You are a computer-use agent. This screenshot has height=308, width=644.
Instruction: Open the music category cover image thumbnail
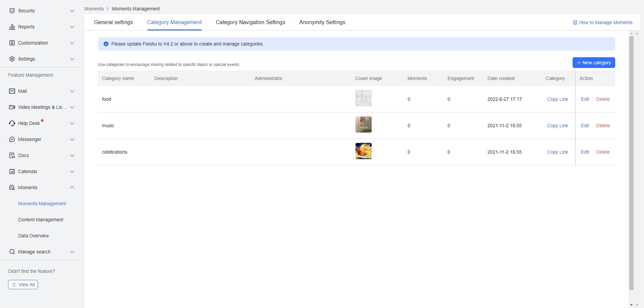[363, 125]
